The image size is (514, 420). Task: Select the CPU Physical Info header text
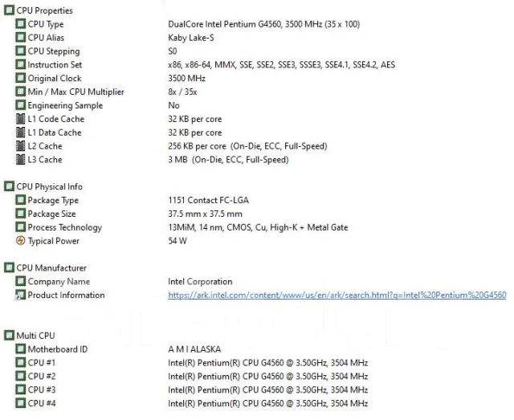point(50,187)
